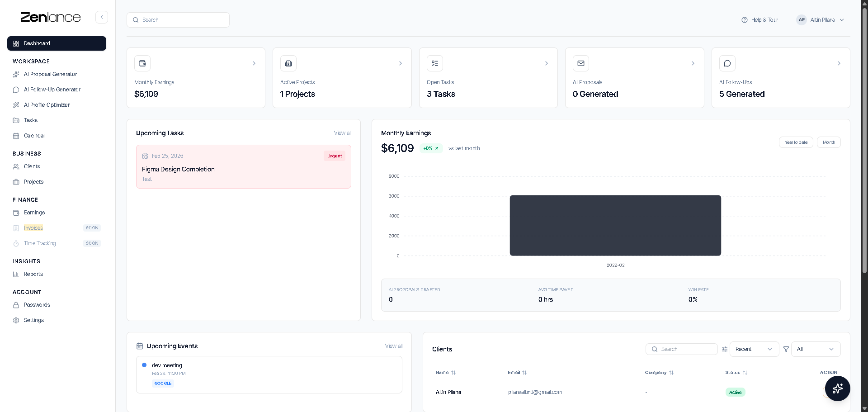Select Year to date earnings view

click(796, 142)
